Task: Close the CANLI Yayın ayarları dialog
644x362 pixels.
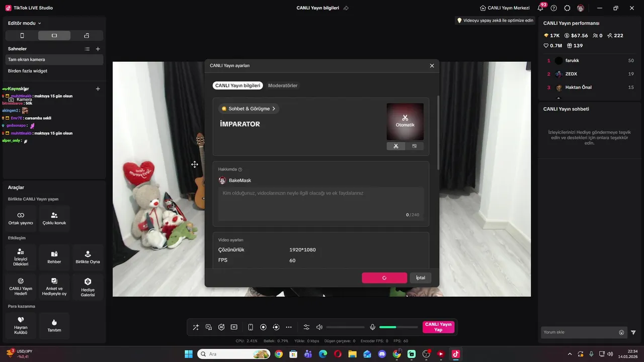Action: coord(432,65)
